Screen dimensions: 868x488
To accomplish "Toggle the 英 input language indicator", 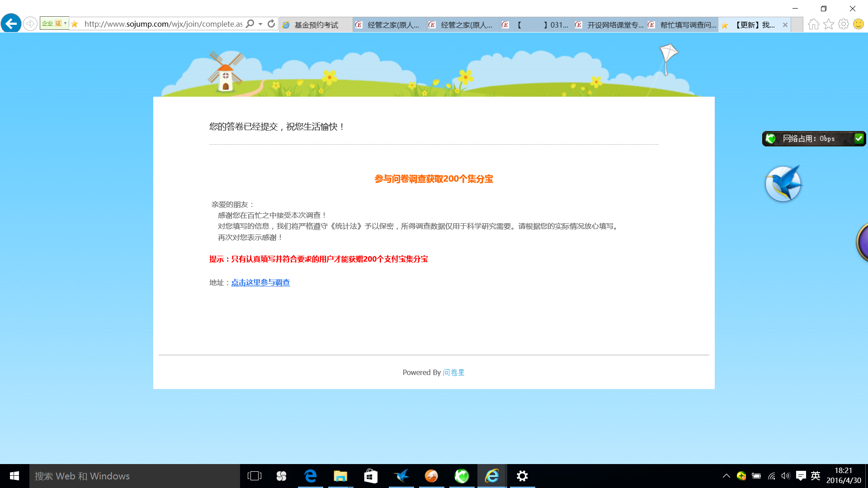I will point(816,476).
